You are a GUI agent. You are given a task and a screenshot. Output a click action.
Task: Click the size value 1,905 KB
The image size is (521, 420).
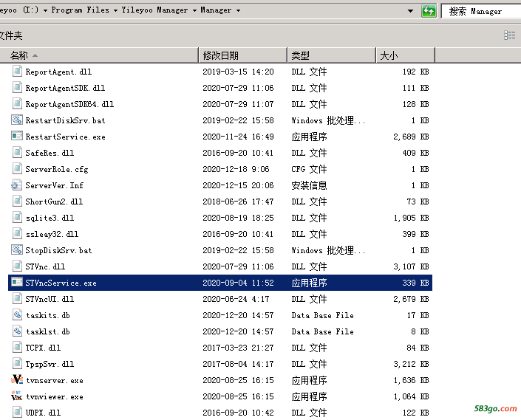[x=411, y=218]
